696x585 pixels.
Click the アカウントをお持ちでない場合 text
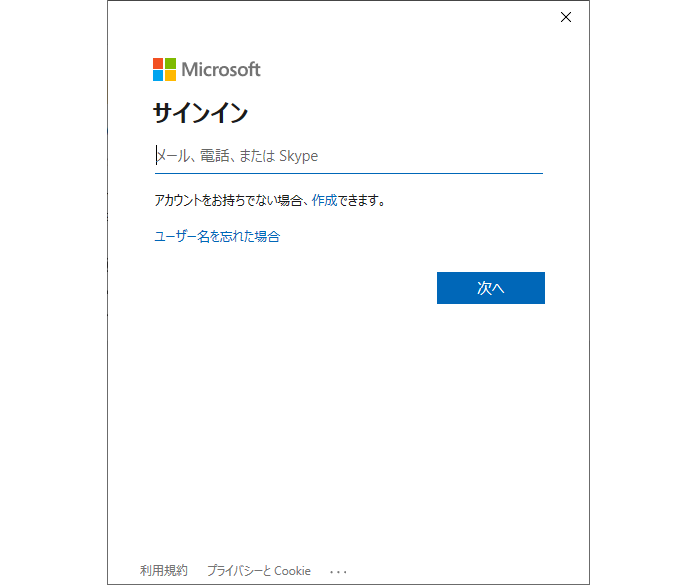point(228,200)
